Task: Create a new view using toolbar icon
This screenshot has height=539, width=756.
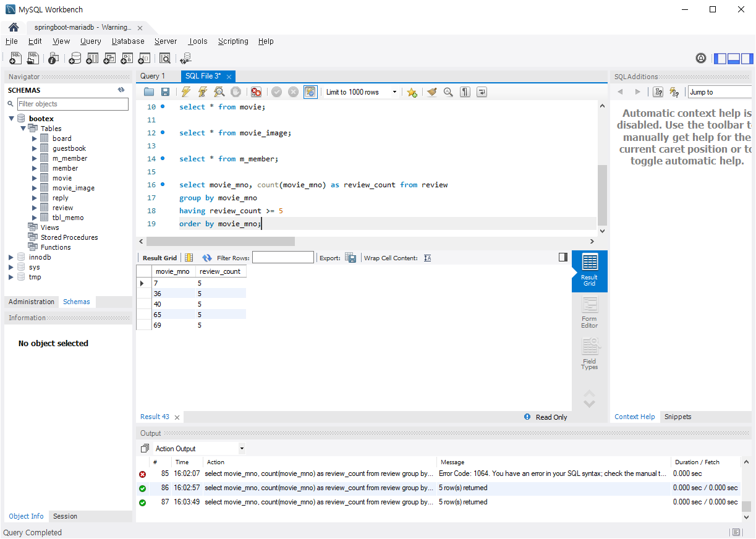Action: [109, 58]
